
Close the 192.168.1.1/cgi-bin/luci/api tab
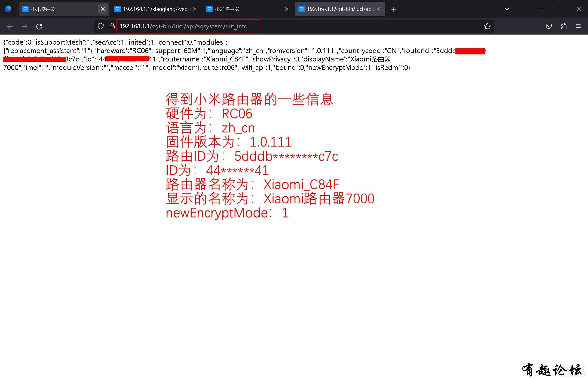coord(378,9)
